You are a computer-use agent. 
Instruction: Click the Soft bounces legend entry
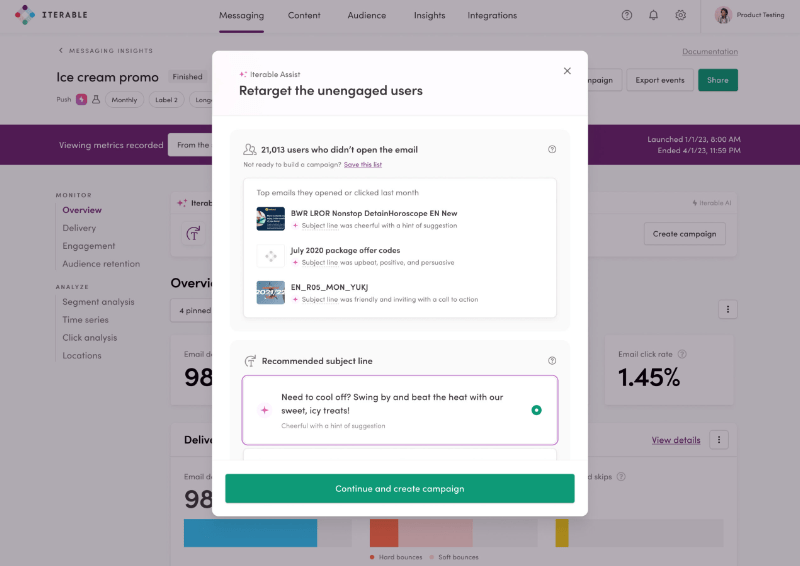[454, 557]
